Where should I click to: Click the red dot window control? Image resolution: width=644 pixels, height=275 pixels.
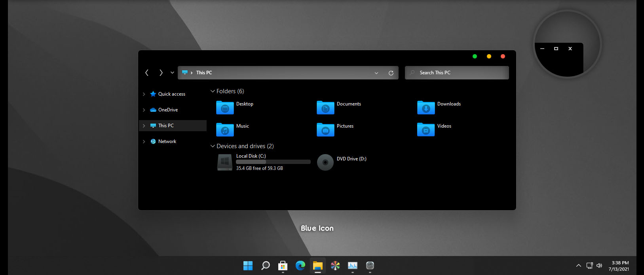(x=503, y=57)
